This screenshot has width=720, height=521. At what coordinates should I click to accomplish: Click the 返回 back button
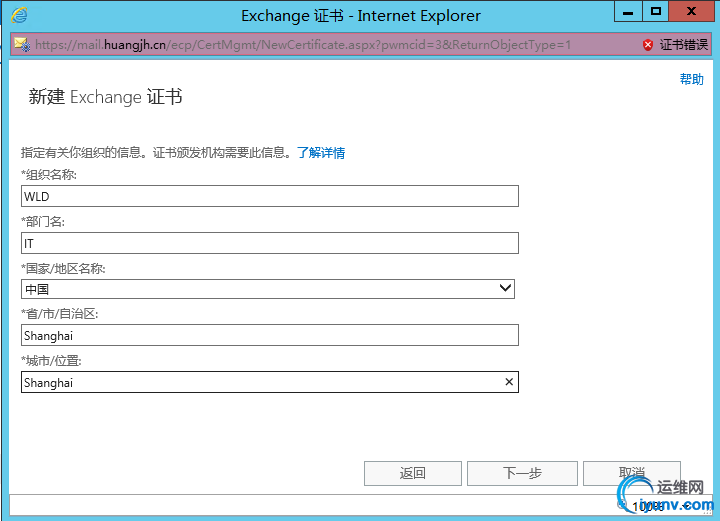[413, 473]
